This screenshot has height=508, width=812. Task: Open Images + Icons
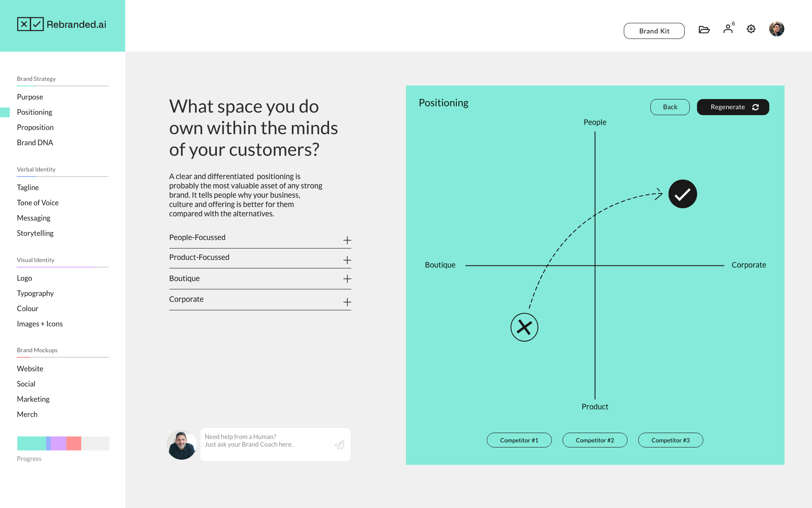pos(40,324)
